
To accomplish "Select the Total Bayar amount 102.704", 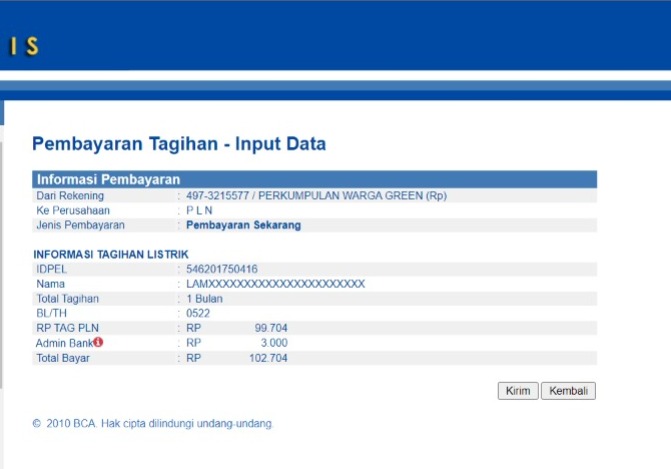I will [267, 358].
